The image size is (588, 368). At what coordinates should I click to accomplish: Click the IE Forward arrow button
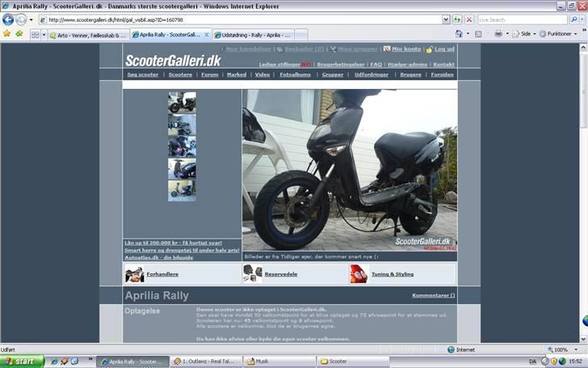(x=21, y=19)
